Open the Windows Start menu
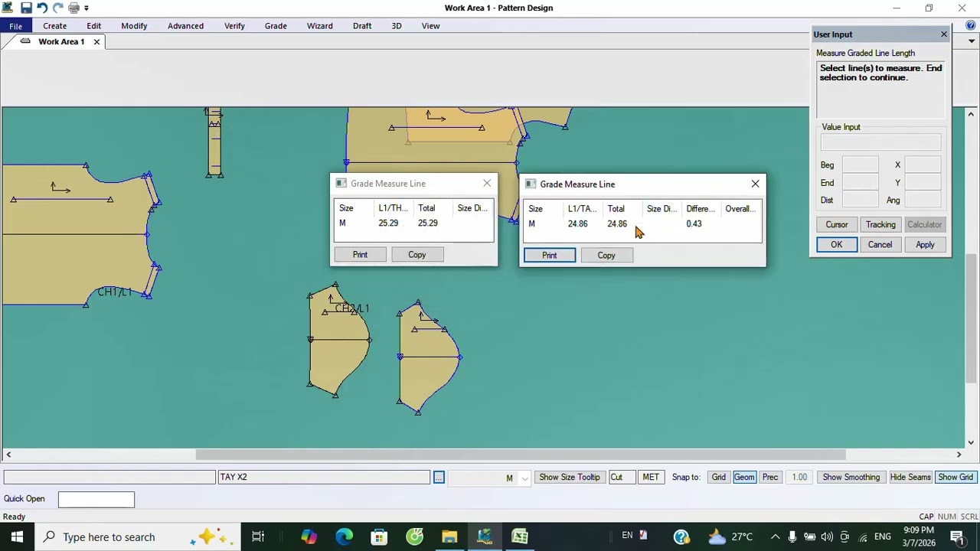980x551 pixels. point(17,536)
